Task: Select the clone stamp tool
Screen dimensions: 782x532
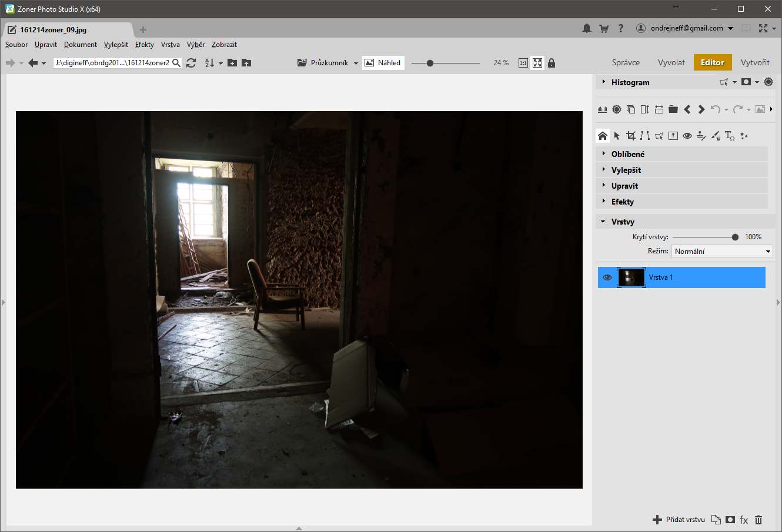Action: 701,136
